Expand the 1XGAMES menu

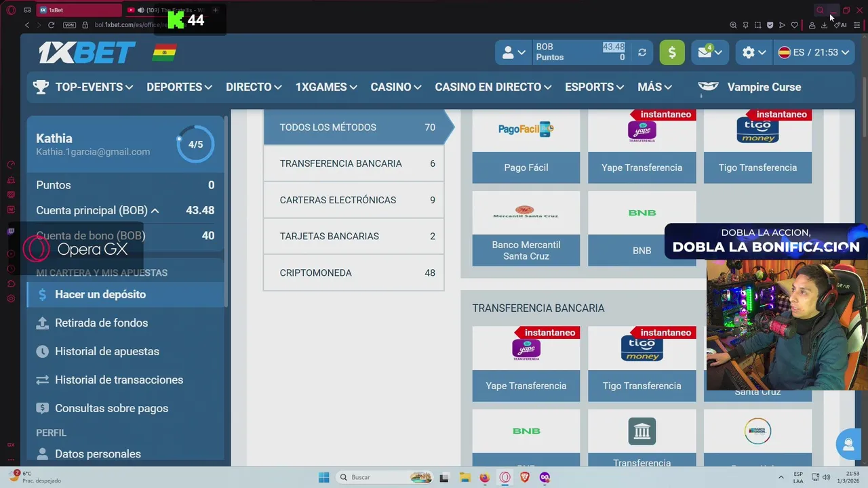pos(326,87)
